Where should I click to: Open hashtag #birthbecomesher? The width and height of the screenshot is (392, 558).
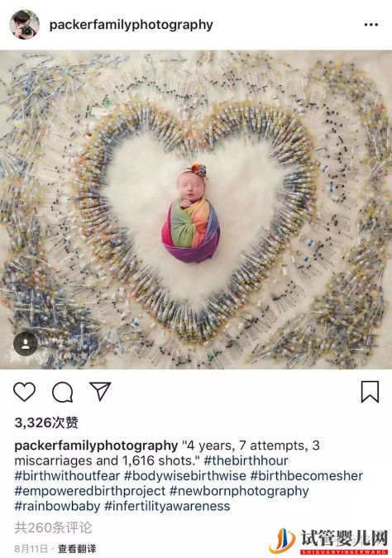307,476
